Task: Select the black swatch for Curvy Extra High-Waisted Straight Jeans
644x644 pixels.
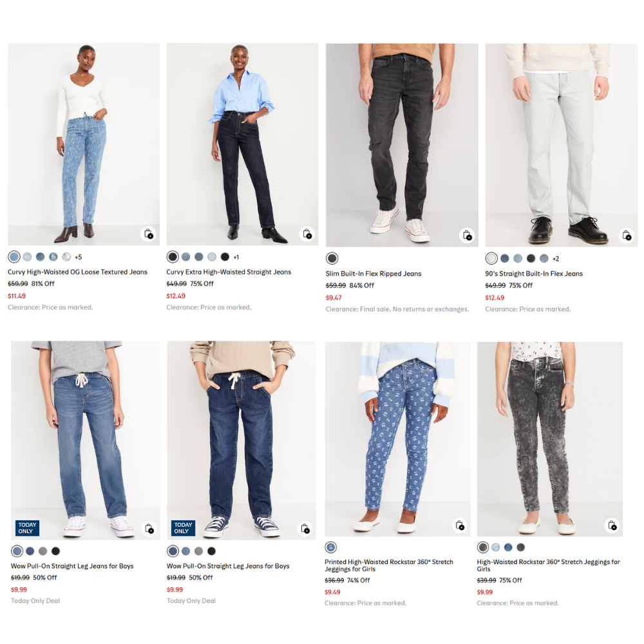Action: (225, 257)
